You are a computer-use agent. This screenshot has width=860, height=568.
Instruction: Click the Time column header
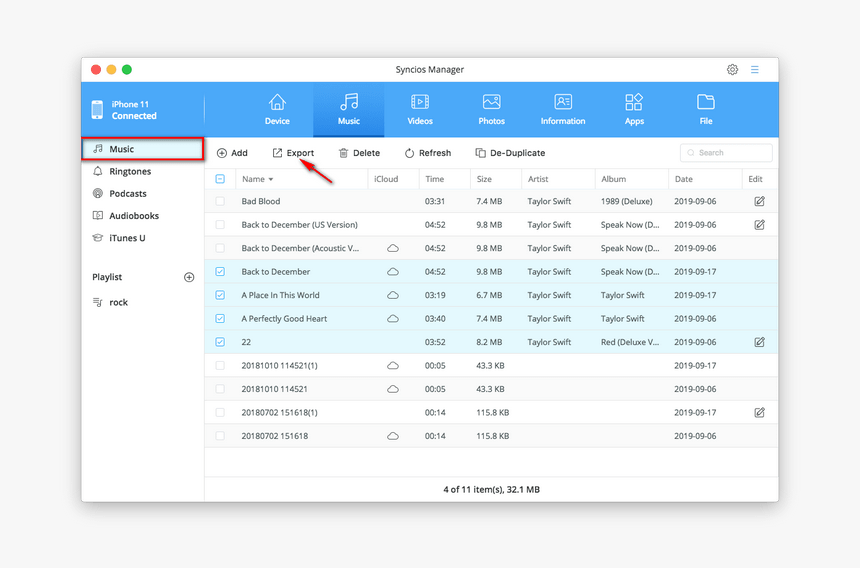coord(434,179)
